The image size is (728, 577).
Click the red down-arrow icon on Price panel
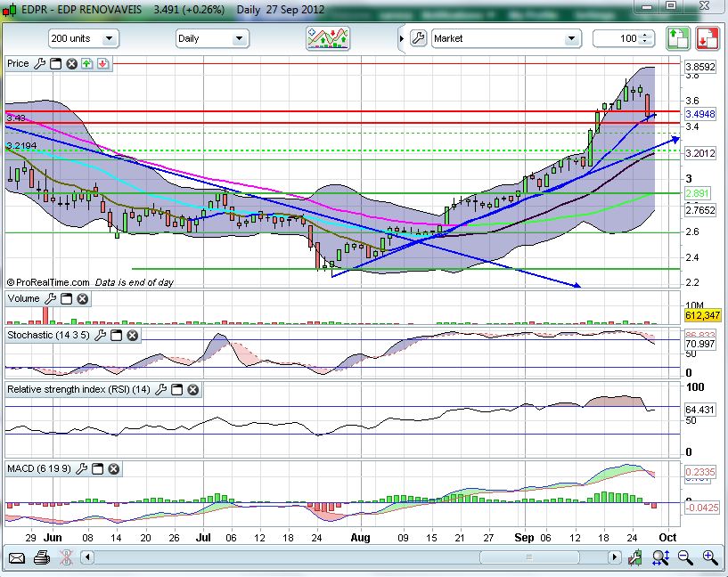(x=102, y=63)
